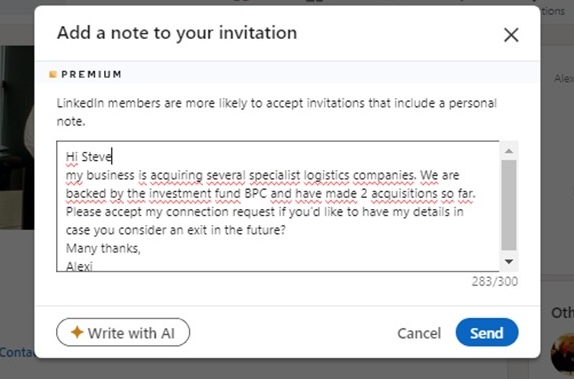The width and height of the screenshot is (574, 379).
Task: Click the 283/300 character counter
Action: point(495,282)
